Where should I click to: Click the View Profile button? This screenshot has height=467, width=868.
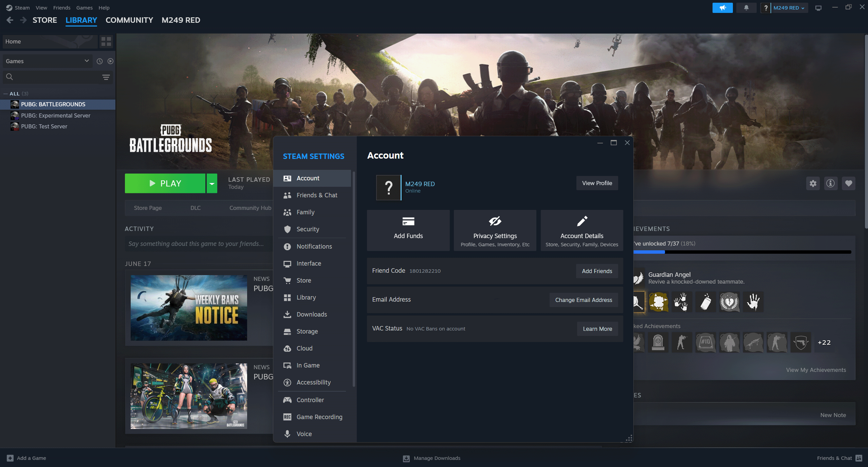[x=597, y=183]
